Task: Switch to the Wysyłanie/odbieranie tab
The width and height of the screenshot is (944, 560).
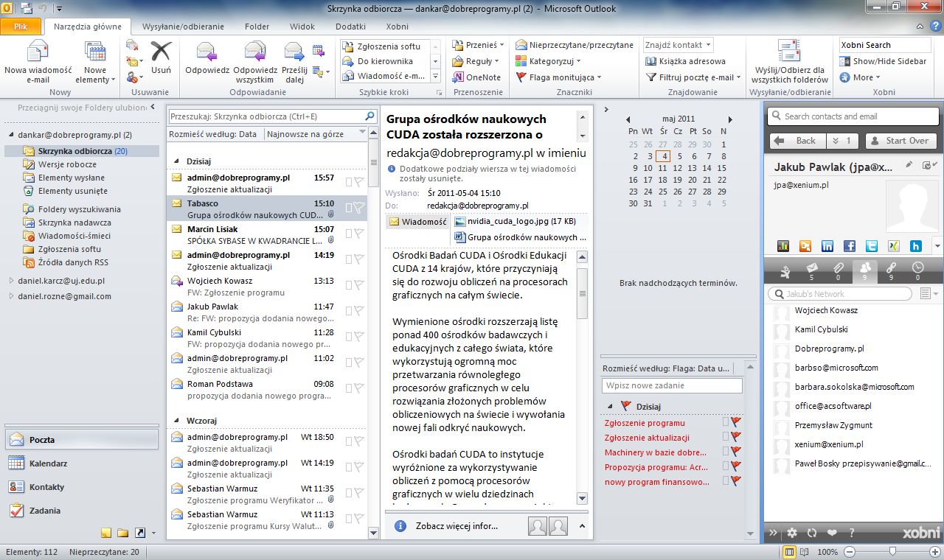Action: pyautogui.click(x=183, y=27)
